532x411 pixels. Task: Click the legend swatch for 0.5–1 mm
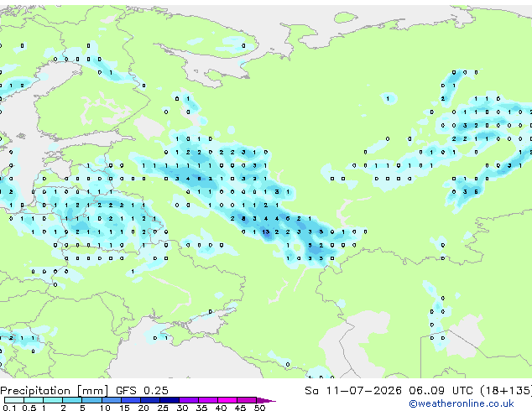pyautogui.click(x=34, y=400)
